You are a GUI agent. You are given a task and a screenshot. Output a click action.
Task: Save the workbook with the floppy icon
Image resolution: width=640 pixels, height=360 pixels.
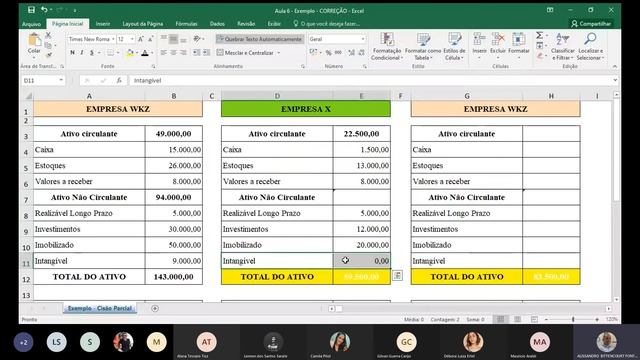[x=31, y=9]
